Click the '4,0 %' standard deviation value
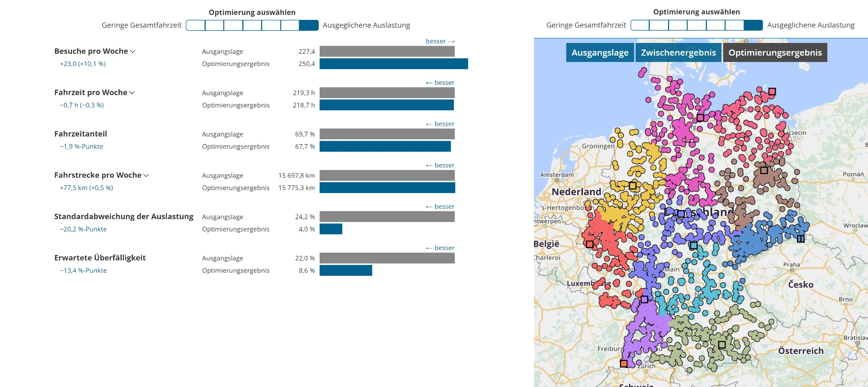This screenshot has height=387, width=868. (x=307, y=229)
